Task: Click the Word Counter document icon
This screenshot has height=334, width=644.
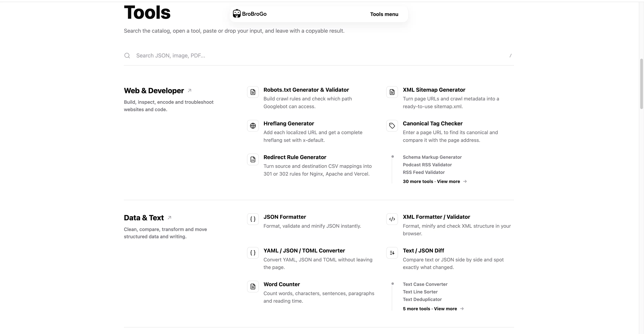Action: (x=253, y=287)
